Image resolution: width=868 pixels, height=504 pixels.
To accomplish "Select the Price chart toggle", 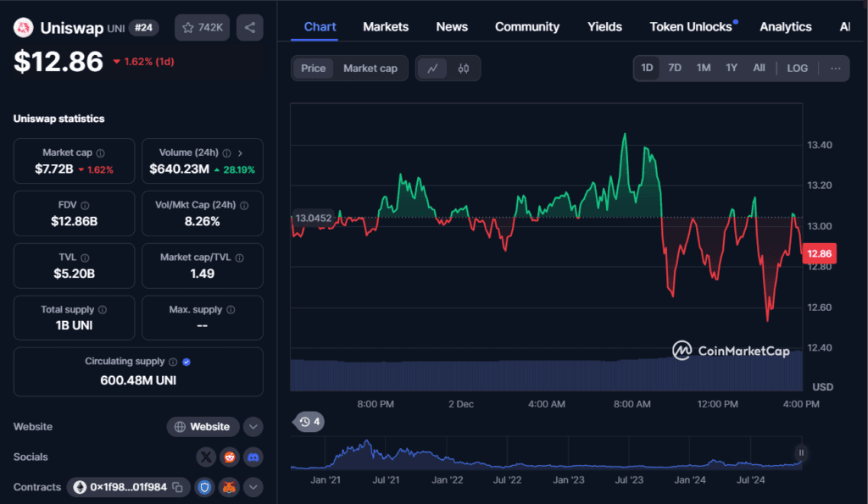I will tap(314, 69).
